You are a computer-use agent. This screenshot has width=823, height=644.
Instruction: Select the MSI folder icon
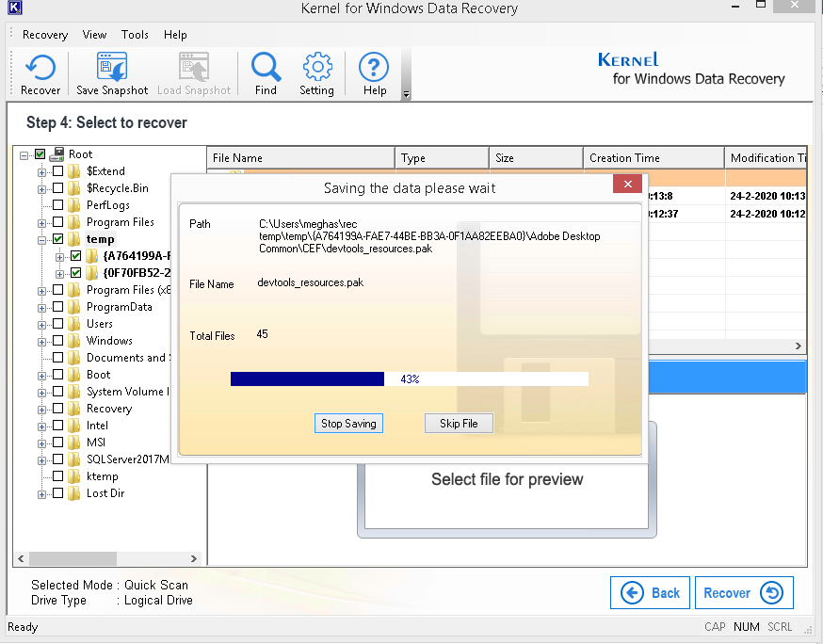74,442
